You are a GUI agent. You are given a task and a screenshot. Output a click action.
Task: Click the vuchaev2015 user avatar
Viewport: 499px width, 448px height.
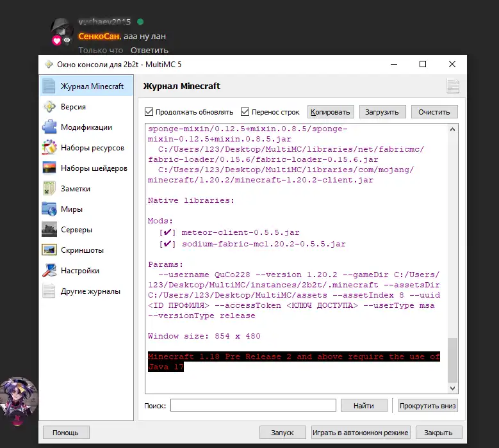(x=62, y=30)
